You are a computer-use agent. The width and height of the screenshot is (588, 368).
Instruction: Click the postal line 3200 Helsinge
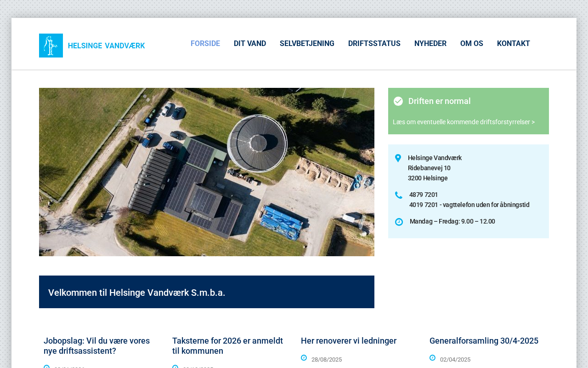click(428, 178)
